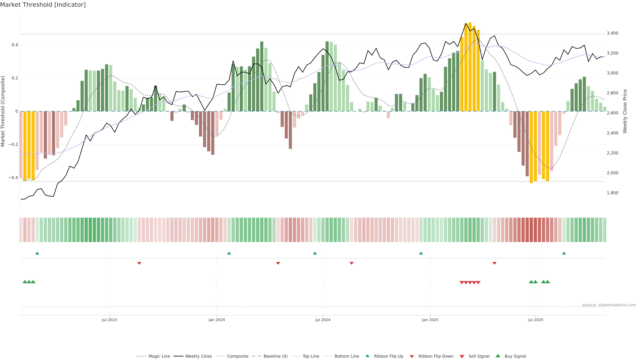Click the leftmost red Sell Signal triangle
644x362 pixels.
point(462,283)
